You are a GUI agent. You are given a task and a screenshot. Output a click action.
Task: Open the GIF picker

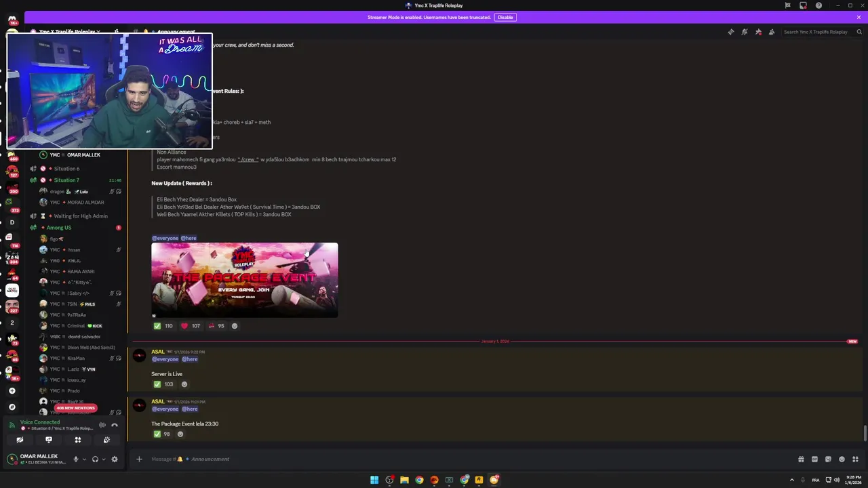814,459
